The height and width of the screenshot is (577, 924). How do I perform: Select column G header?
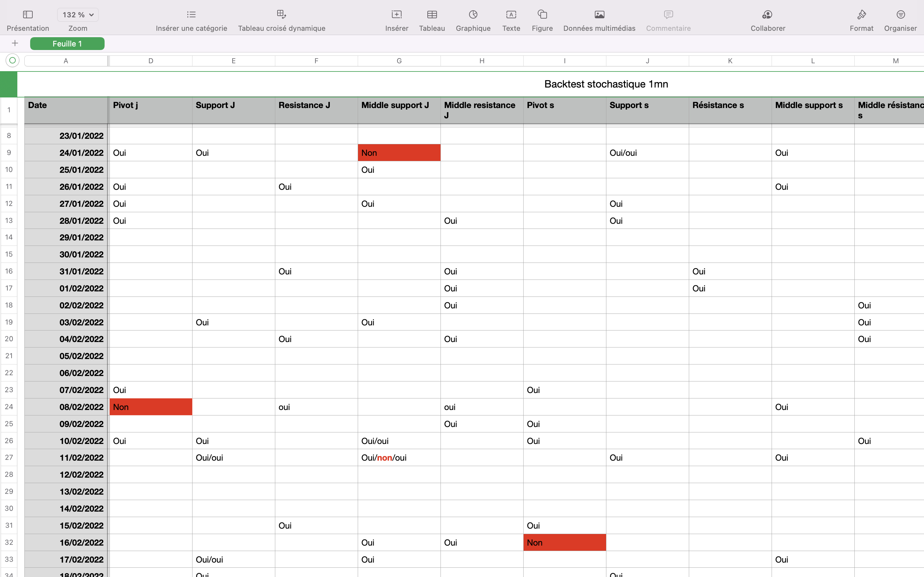pos(399,61)
